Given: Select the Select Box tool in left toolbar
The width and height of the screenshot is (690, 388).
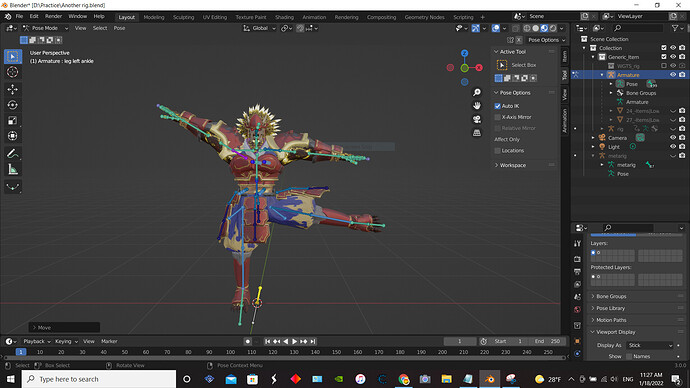Looking at the screenshot, I should (13, 56).
